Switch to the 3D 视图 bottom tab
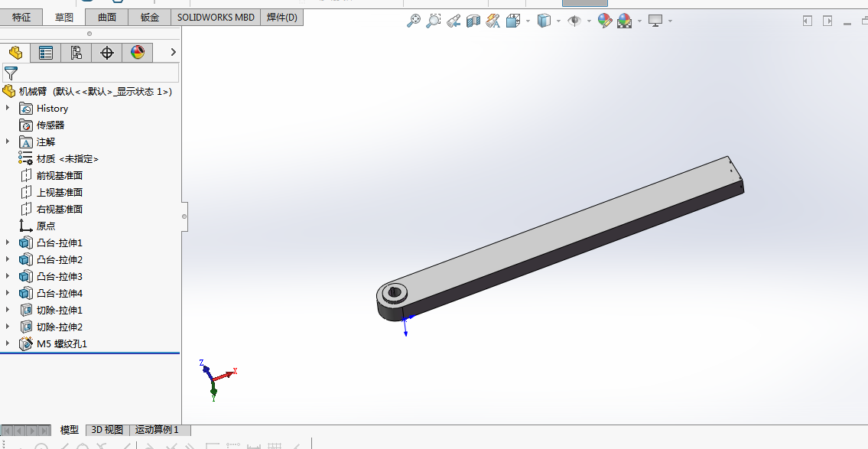This screenshot has height=449, width=868. pos(107,430)
